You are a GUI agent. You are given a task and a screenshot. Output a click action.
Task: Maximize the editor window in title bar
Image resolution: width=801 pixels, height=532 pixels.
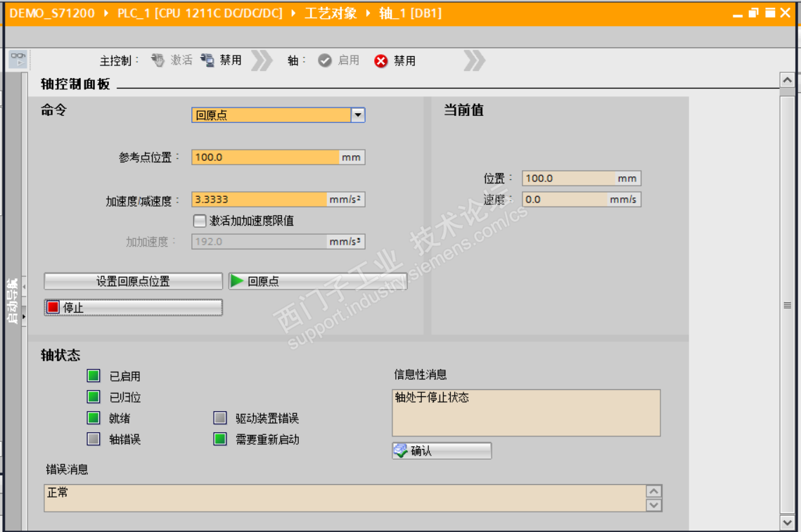click(770, 13)
